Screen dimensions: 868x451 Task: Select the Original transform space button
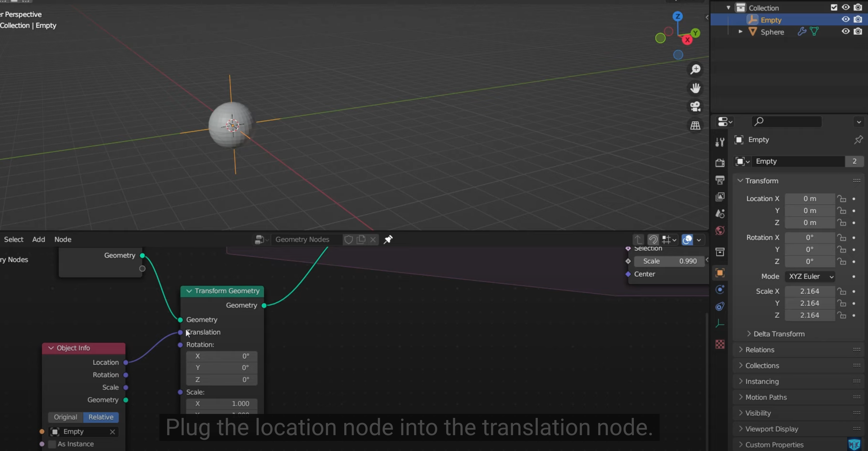point(65,417)
